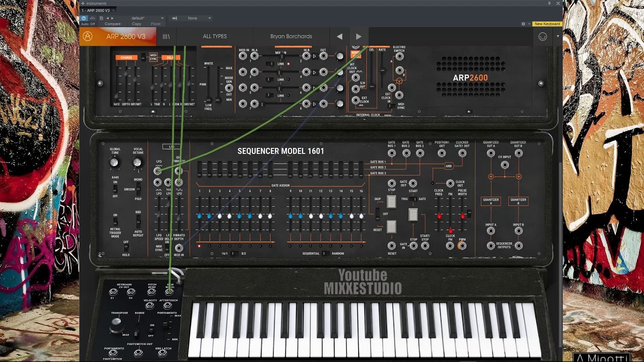Click the Gate Out jack
Screen dimensions: 644x362
pyautogui.click(x=413, y=184)
